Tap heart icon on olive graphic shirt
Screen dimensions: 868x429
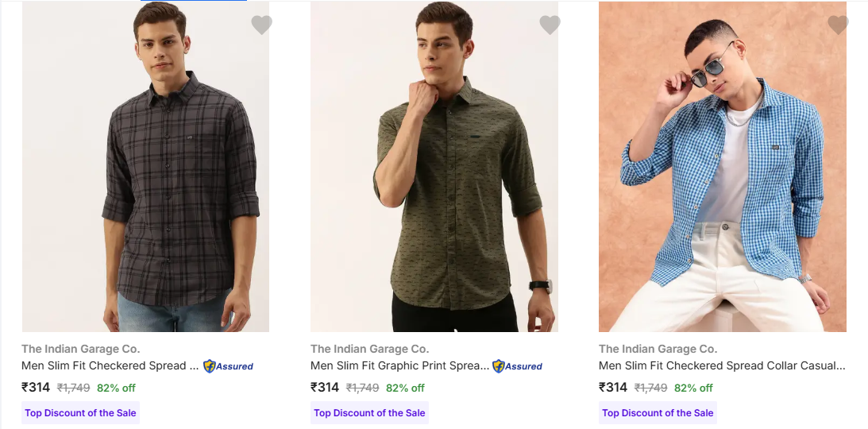click(550, 25)
